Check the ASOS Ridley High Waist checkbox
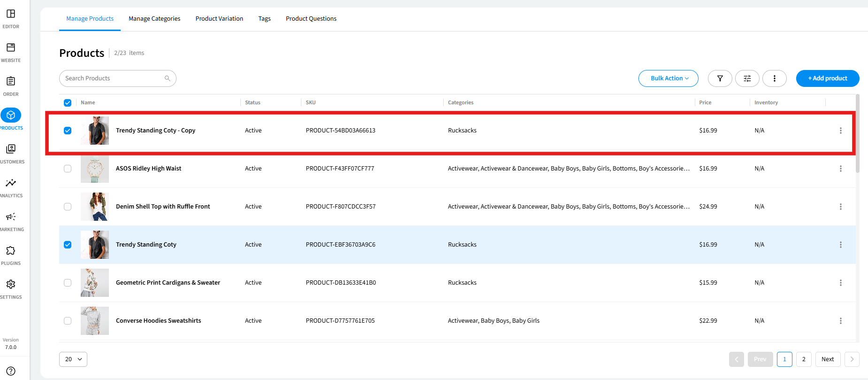This screenshot has height=380, width=868. tap(68, 169)
